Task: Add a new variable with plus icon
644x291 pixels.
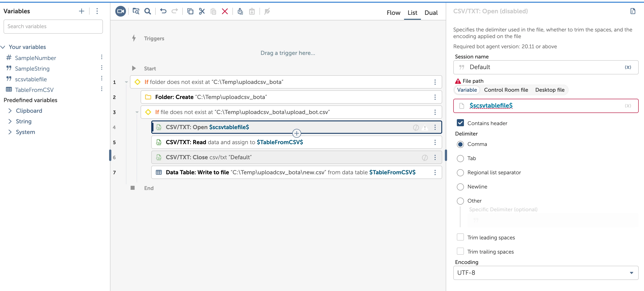Action: pos(82,11)
